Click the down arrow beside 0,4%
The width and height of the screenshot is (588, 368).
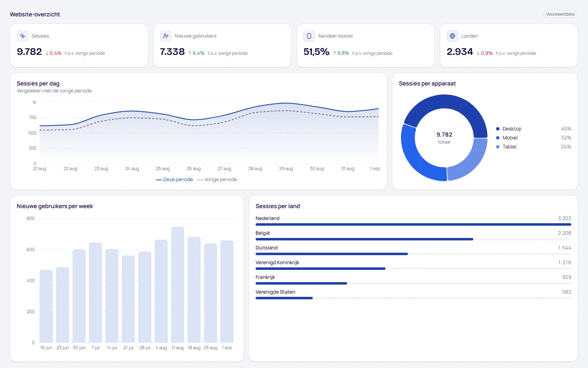point(47,53)
